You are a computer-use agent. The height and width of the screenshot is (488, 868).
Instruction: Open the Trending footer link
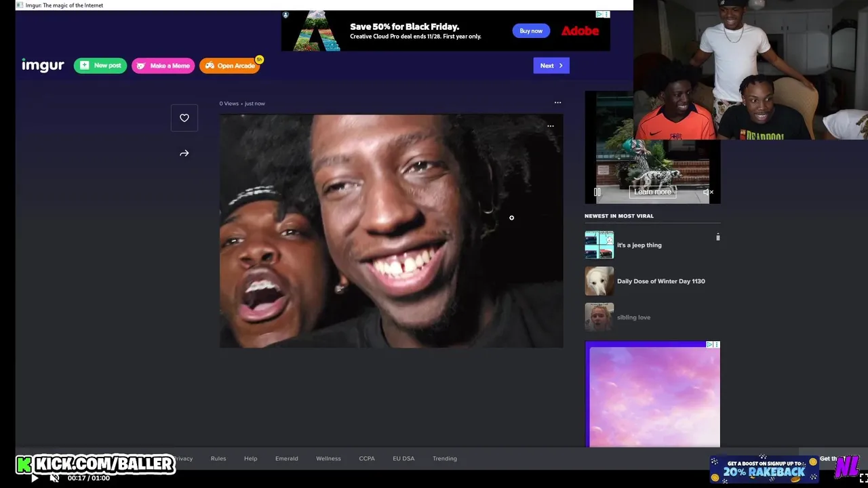[x=445, y=459]
